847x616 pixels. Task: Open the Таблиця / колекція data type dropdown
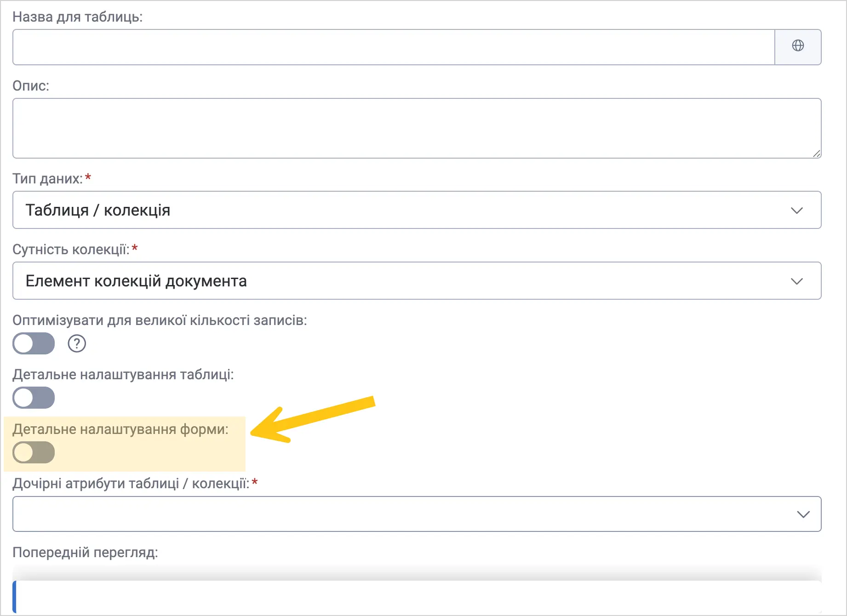417,210
